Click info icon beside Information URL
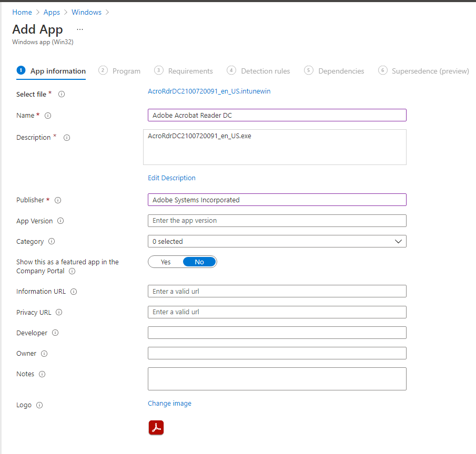The width and height of the screenshot is (476, 454). (x=74, y=292)
